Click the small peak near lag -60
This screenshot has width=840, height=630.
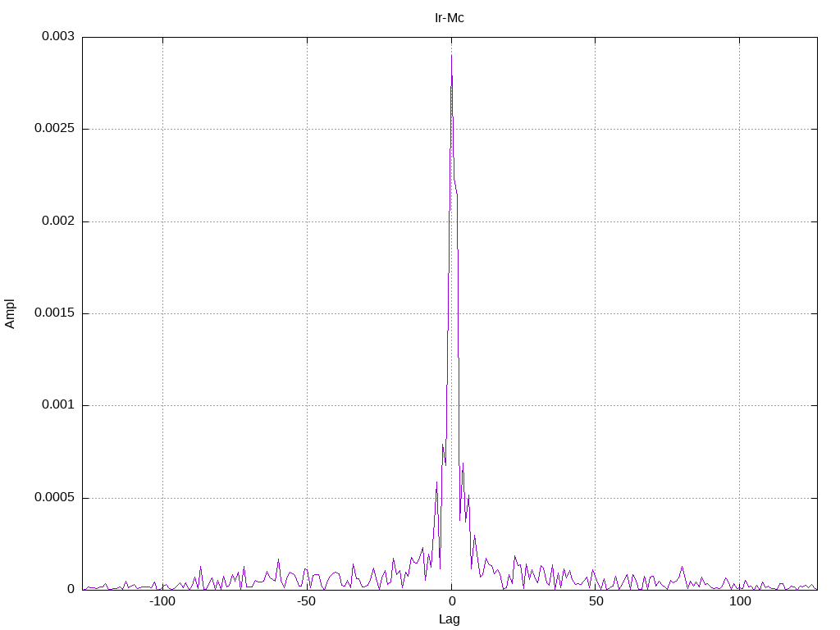click(x=279, y=559)
